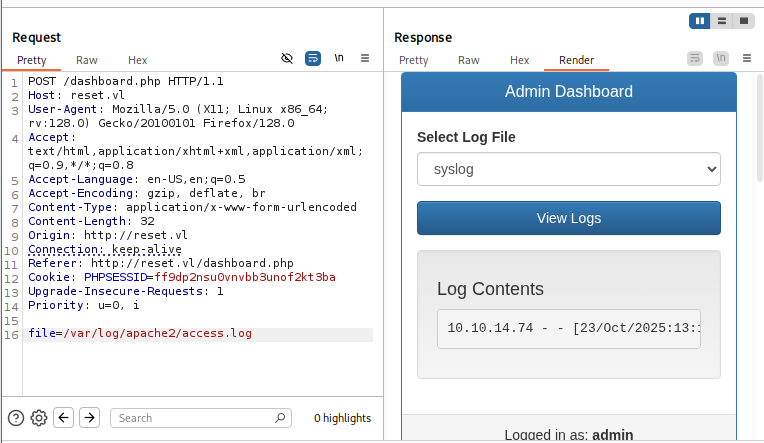Toggle hide non-printable characters eye icon in Request

pyautogui.click(x=287, y=58)
